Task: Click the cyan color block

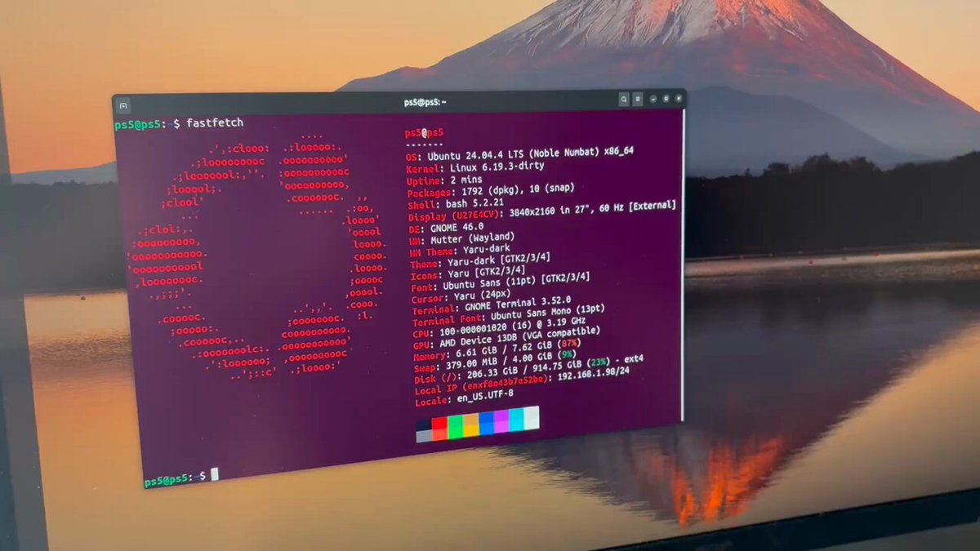Action: (x=516, y=420)
